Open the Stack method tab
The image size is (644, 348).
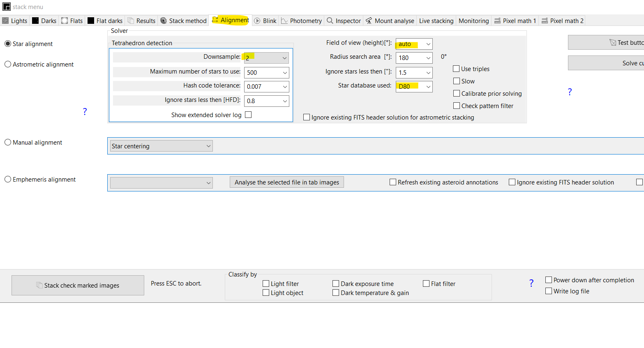(x=183, y=21)
